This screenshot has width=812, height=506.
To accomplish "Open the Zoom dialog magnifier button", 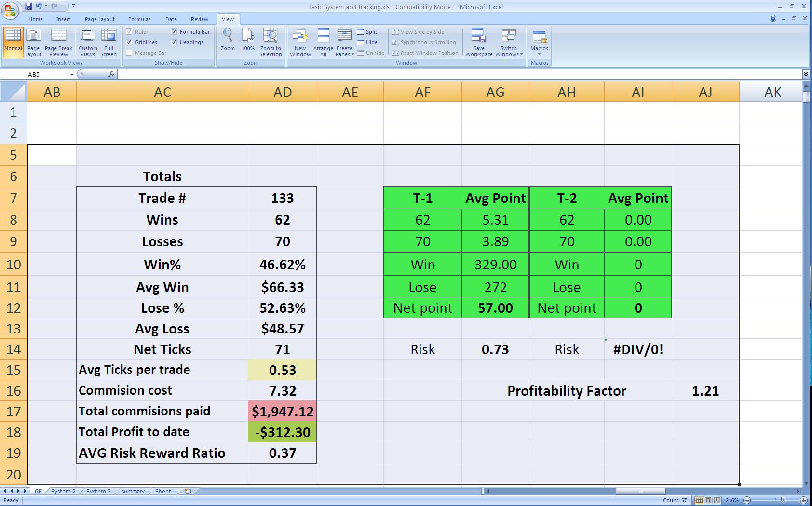I will click(x=228, y=40).
